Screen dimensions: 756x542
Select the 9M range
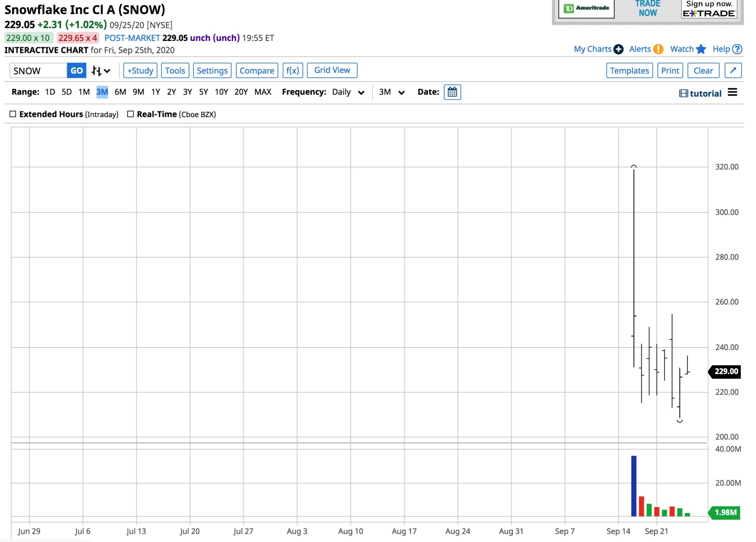[138, 92]
